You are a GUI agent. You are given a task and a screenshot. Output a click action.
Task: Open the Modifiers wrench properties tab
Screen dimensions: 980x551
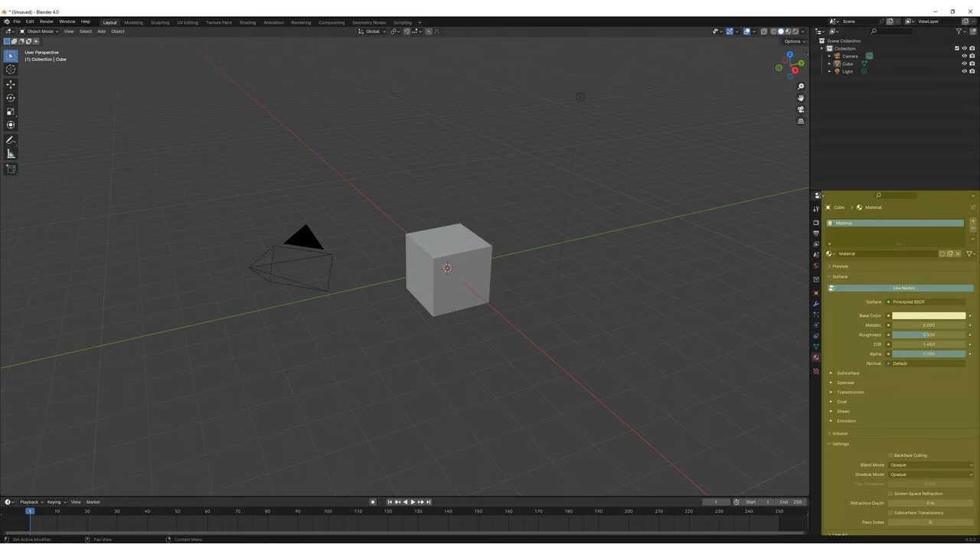(816, 304)
